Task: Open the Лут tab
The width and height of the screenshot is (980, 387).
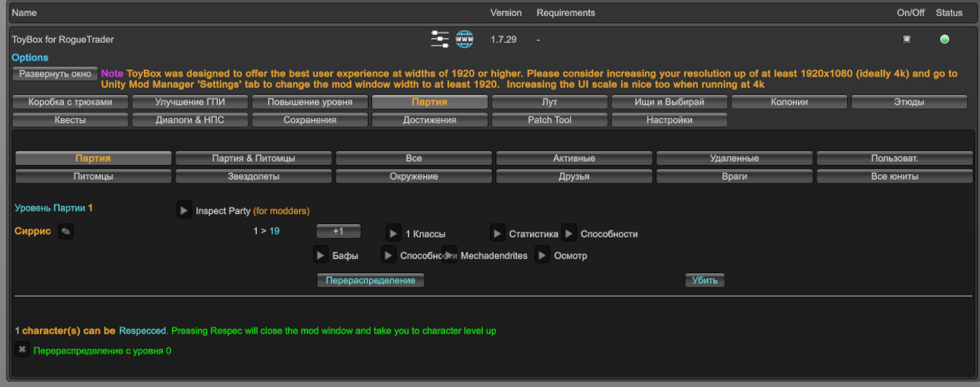Action: 550,102
